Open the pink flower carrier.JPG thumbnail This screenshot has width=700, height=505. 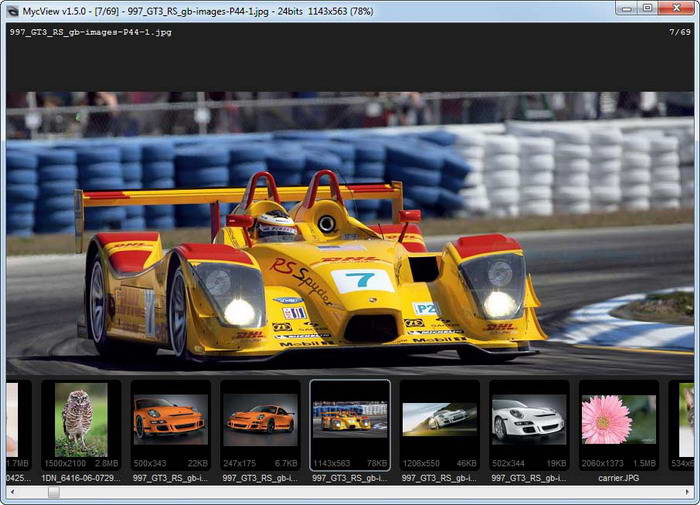[619, 418]
